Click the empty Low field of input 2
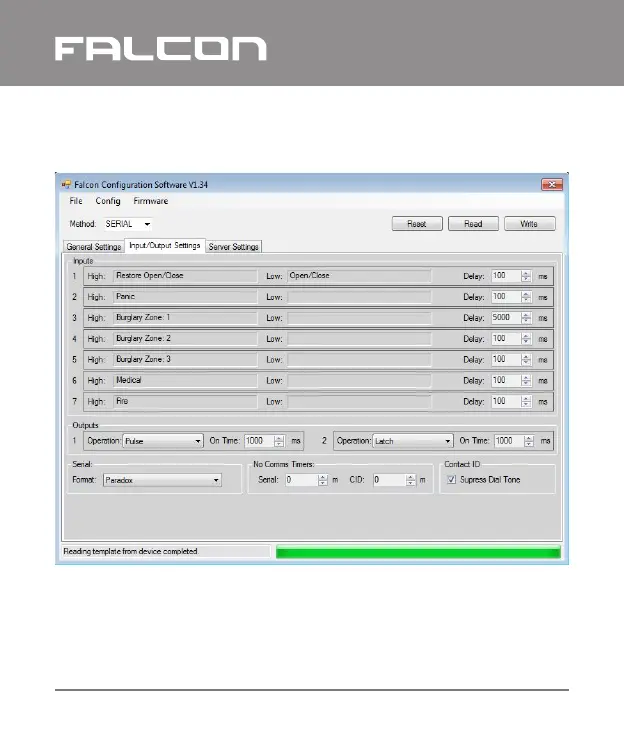624x737 pixels. coord(359,297)
